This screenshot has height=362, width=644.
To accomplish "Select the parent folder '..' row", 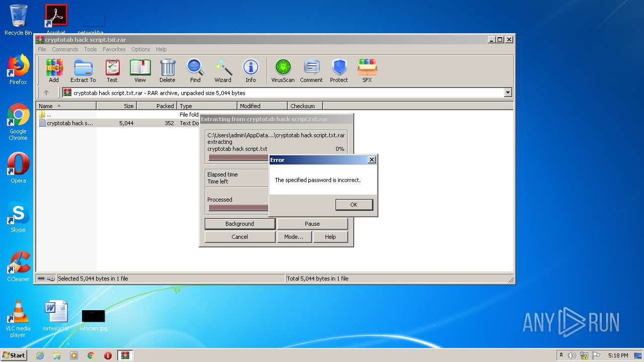I will (118, 115).
